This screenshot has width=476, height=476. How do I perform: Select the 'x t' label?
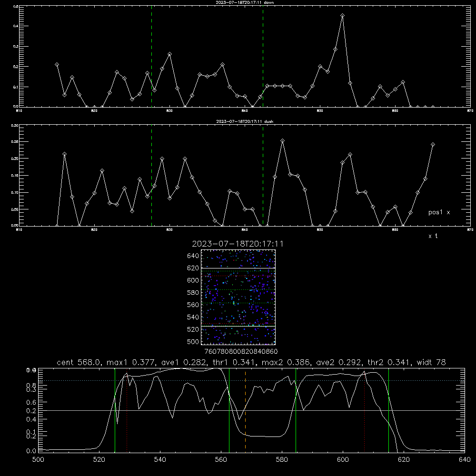(x=433, y=236)
